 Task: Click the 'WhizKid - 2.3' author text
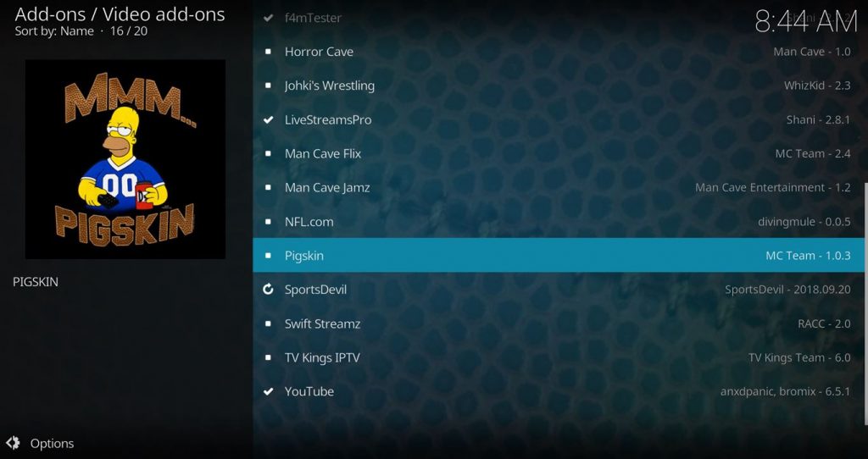coord(817,86)
